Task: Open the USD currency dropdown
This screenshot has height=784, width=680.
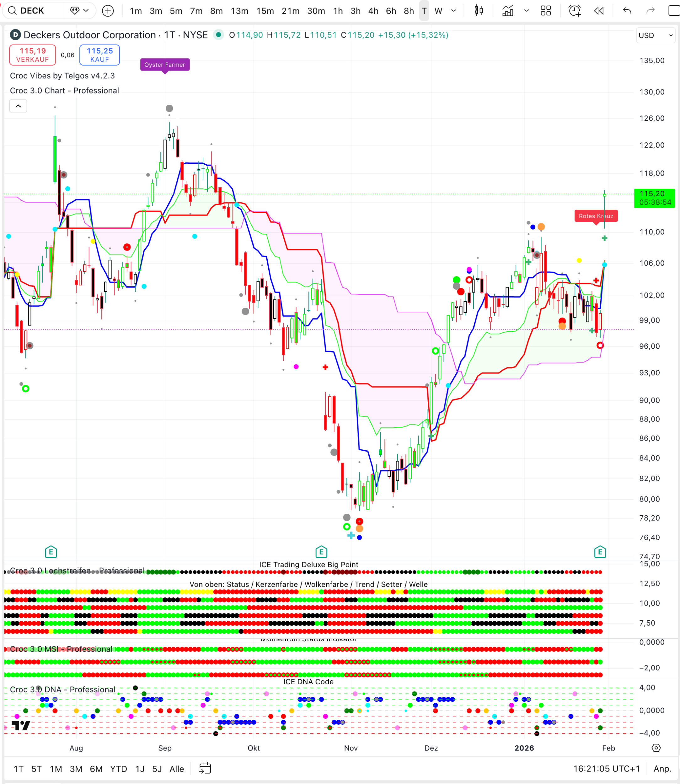Action: pos(655,35)
